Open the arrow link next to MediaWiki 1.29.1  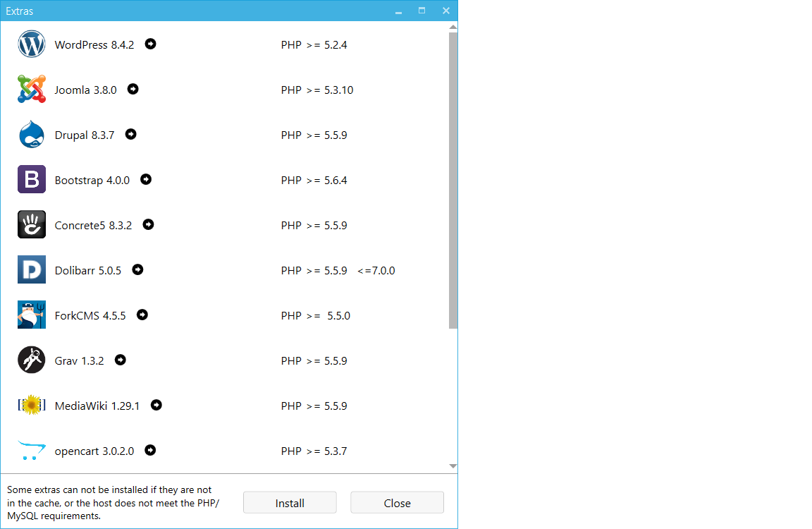point(156,405)
